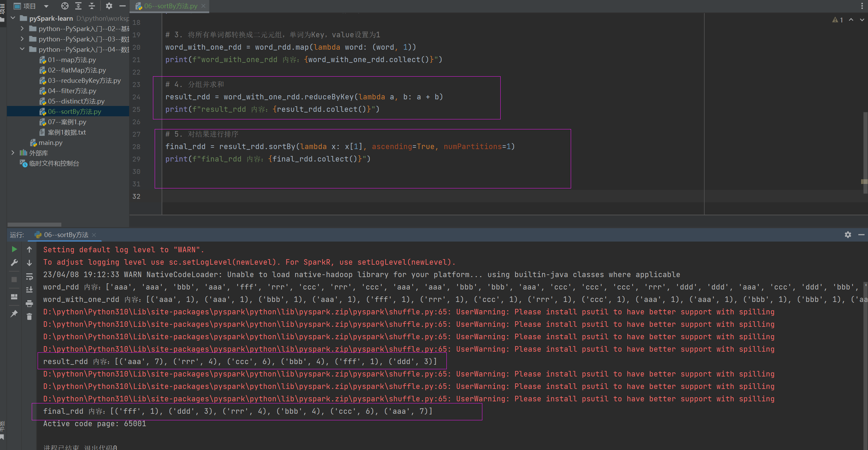The image size is (868, 450).
Task: Click the down arrow in the run console toolbar
Action: pos(29,263)
